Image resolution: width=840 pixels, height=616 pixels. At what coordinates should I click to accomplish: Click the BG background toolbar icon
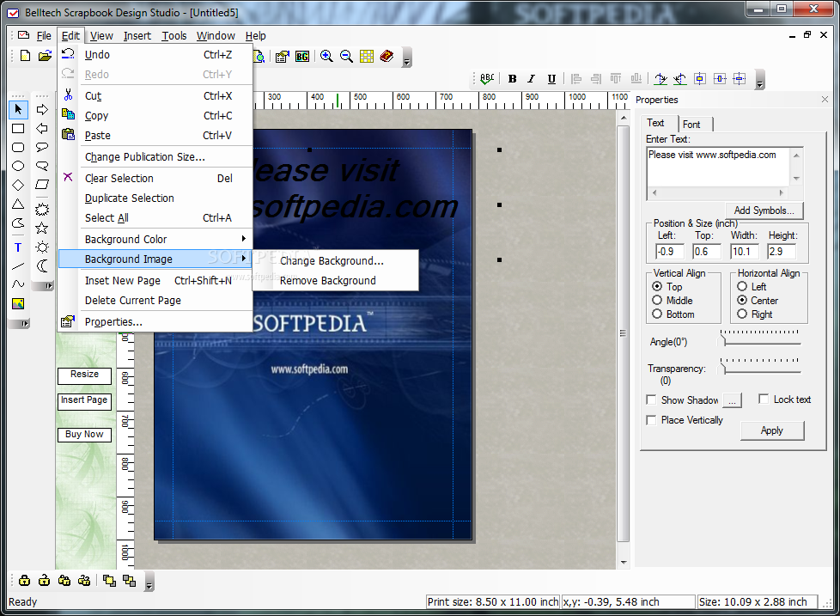[x=302, y=56]
